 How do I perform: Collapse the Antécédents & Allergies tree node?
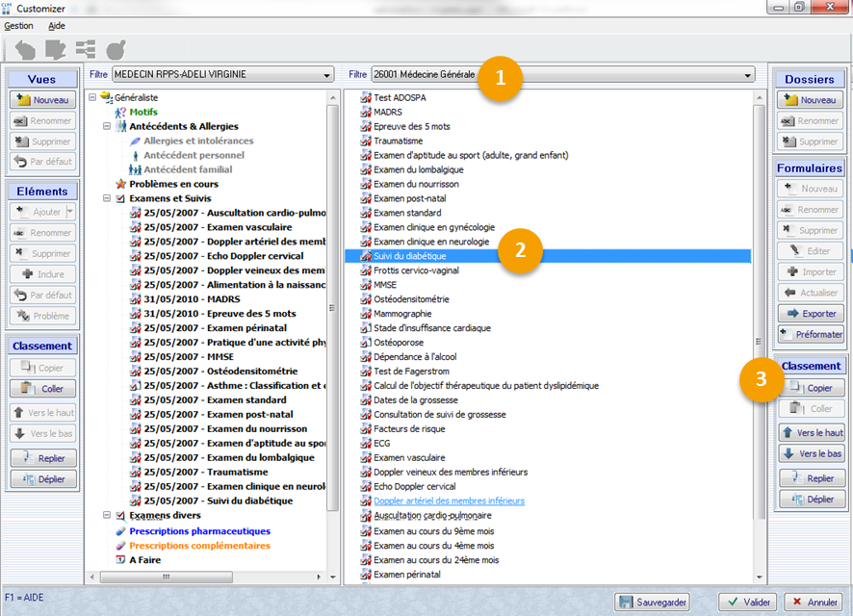[x=107, y=126]
